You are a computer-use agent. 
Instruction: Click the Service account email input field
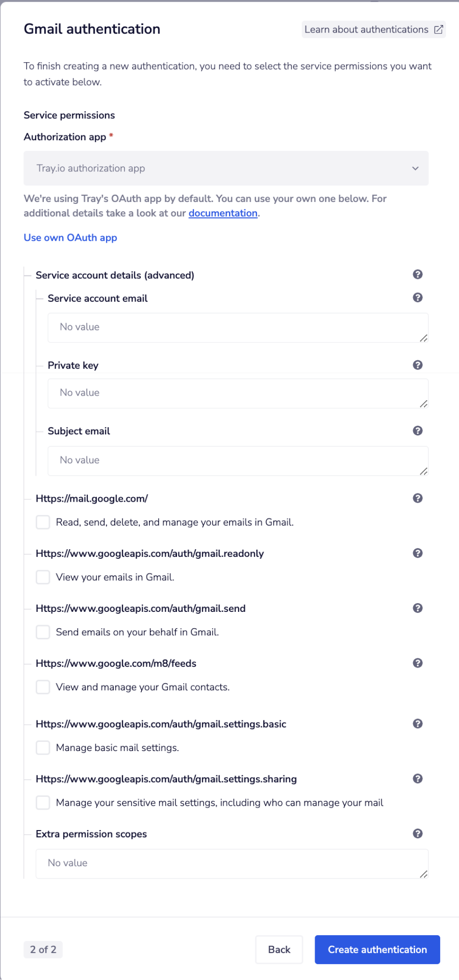coord(238,327)
